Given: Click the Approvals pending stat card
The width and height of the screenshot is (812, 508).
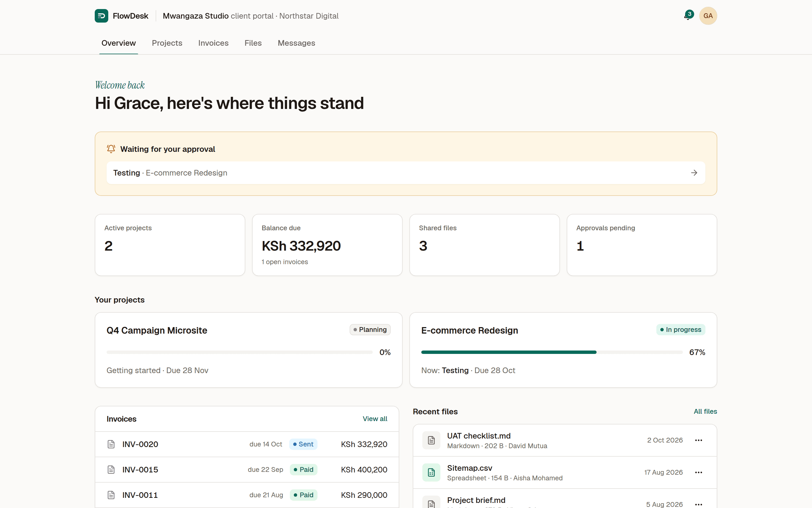Looking at the screenshot, I should click(641, 245).
